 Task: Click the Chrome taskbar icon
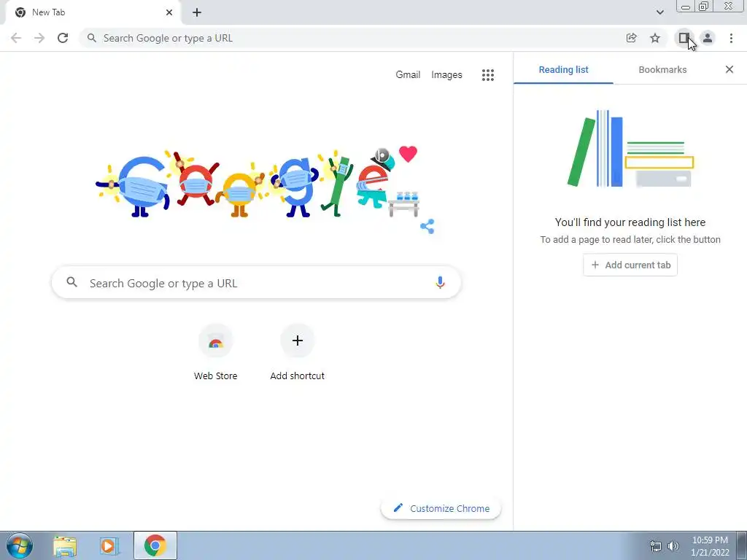point(155,545)
